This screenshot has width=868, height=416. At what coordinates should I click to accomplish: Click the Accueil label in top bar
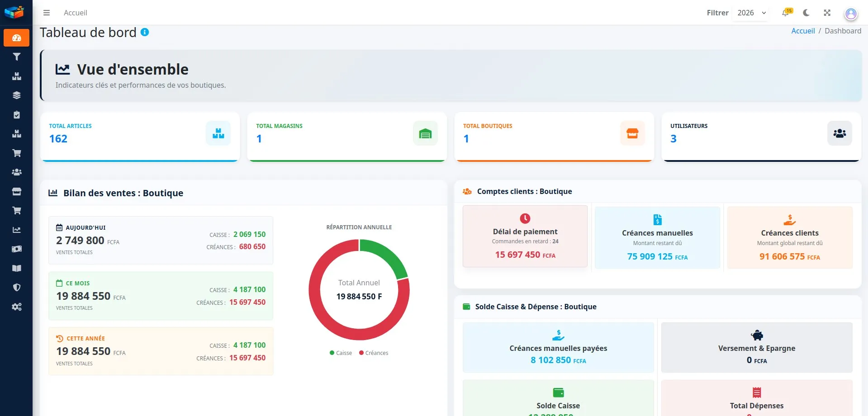(x=76, y=13)
